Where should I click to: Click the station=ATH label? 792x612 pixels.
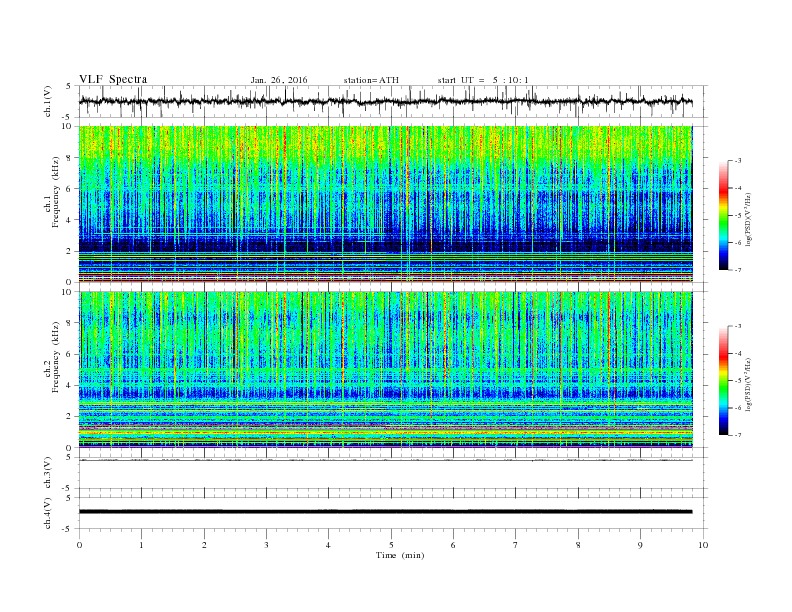point(371,80)
